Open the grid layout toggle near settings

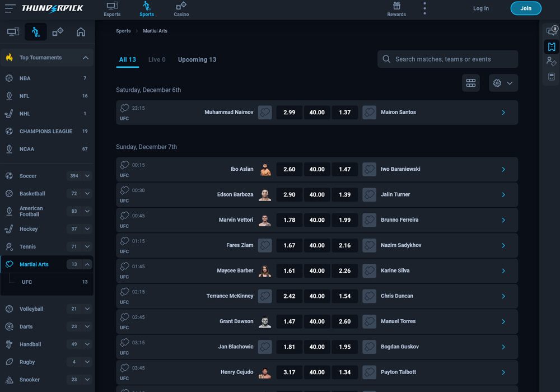[x=471, y=83]
